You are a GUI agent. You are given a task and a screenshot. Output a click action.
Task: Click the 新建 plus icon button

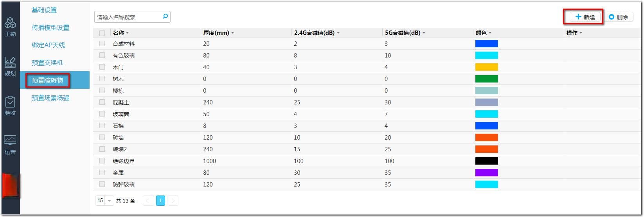[585, 17]
